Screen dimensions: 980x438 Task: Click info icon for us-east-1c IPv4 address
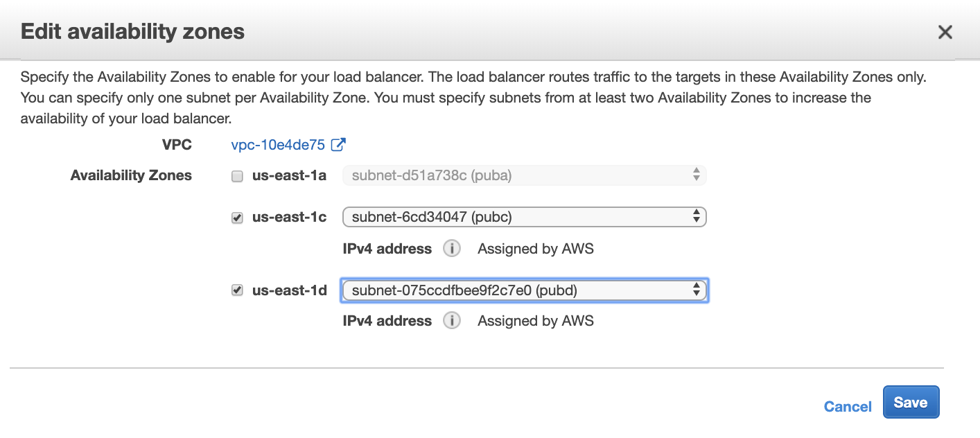(452, 248)
